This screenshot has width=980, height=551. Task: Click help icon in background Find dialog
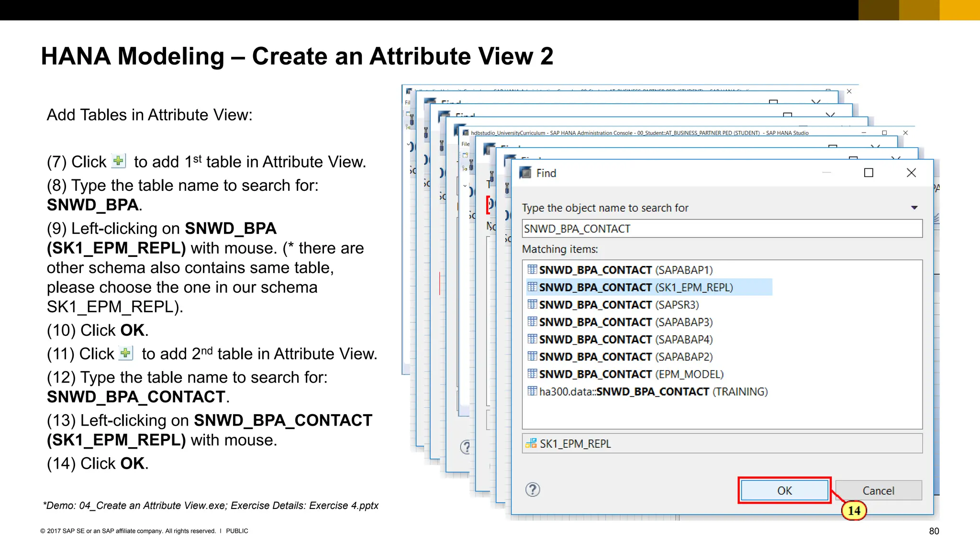click(x=465, y=447)
